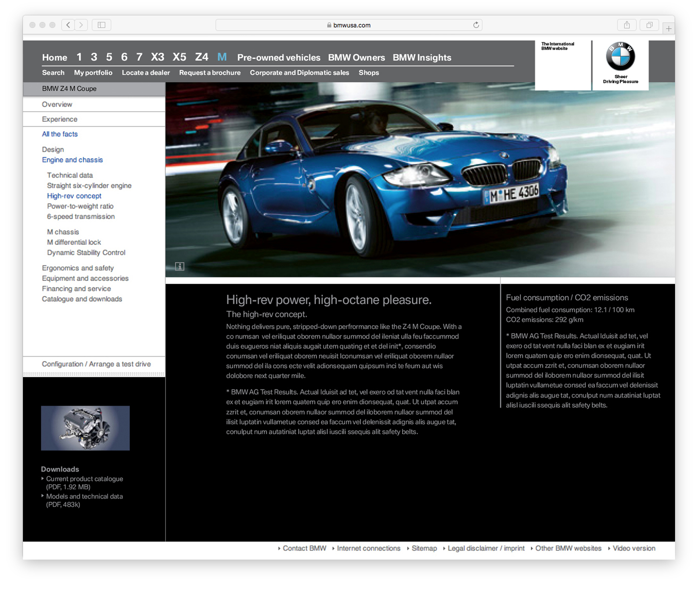The width and height of the screenshot is (700, 598).
Task: Select the 6 series nav item
Action: [x=124, y=57]
